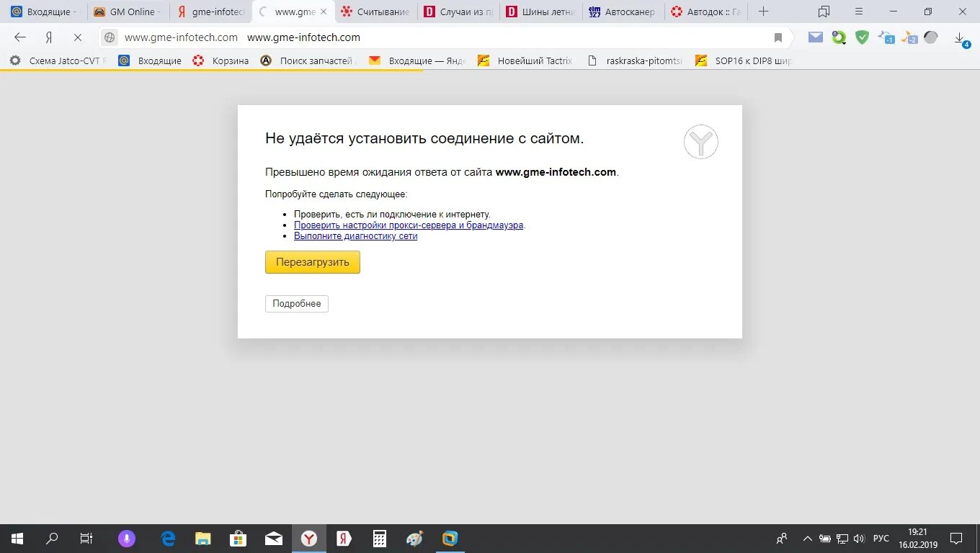Image resolution: width=980 pixels, height=553 pixels.
Task: Open the downloads arrow with badge 4
Action: [x=961, y=39]
